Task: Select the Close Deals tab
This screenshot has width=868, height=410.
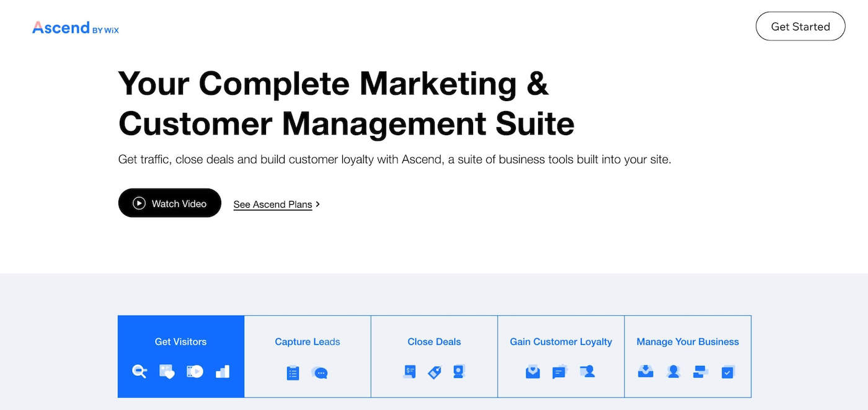Action: (x=434, y=356)
